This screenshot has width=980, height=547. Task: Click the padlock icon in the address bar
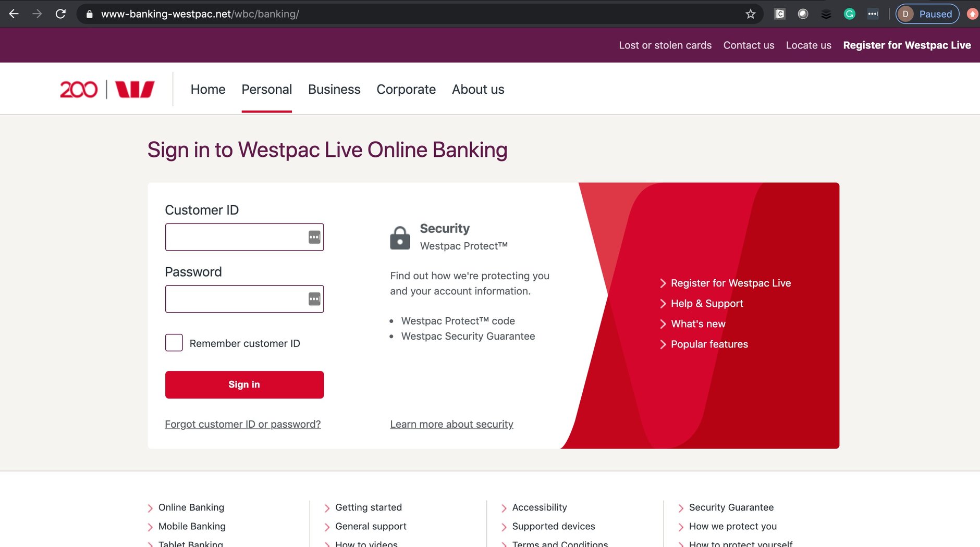(x=89, y=14)
